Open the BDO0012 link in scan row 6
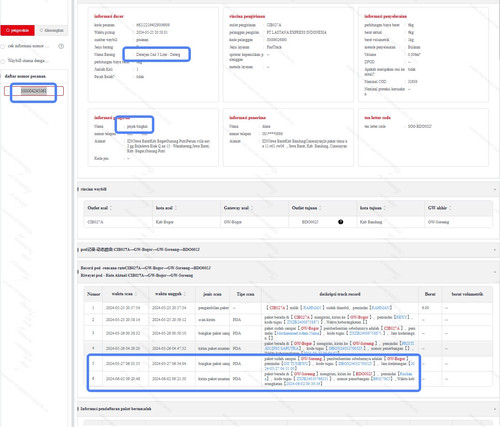The height and width of the screenshot is (427, 500). tap(364, 374)
